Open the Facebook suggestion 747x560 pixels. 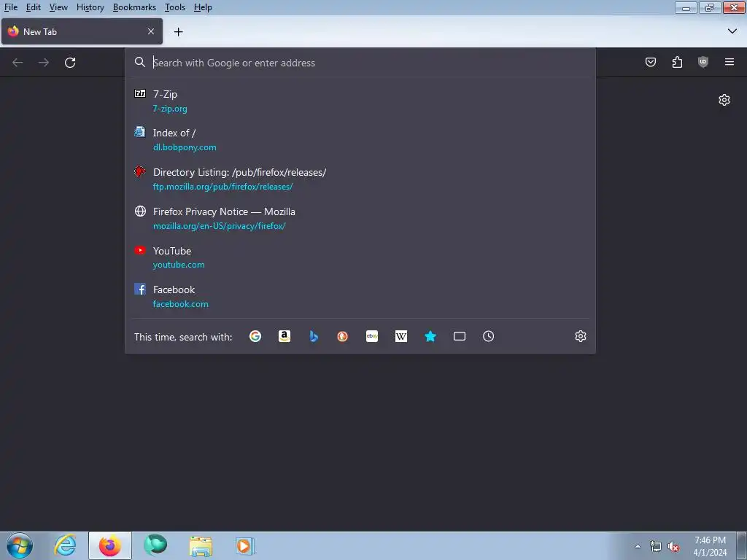[360, 297]
